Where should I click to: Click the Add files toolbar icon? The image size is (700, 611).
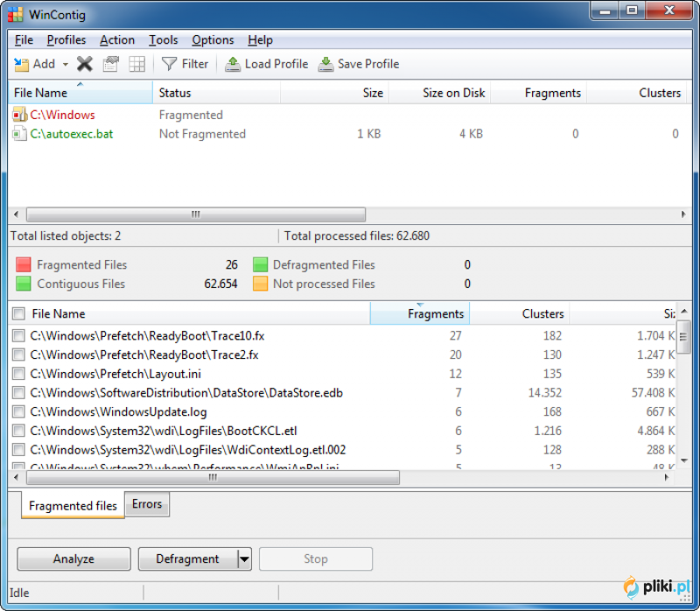[x=21, y=64]
